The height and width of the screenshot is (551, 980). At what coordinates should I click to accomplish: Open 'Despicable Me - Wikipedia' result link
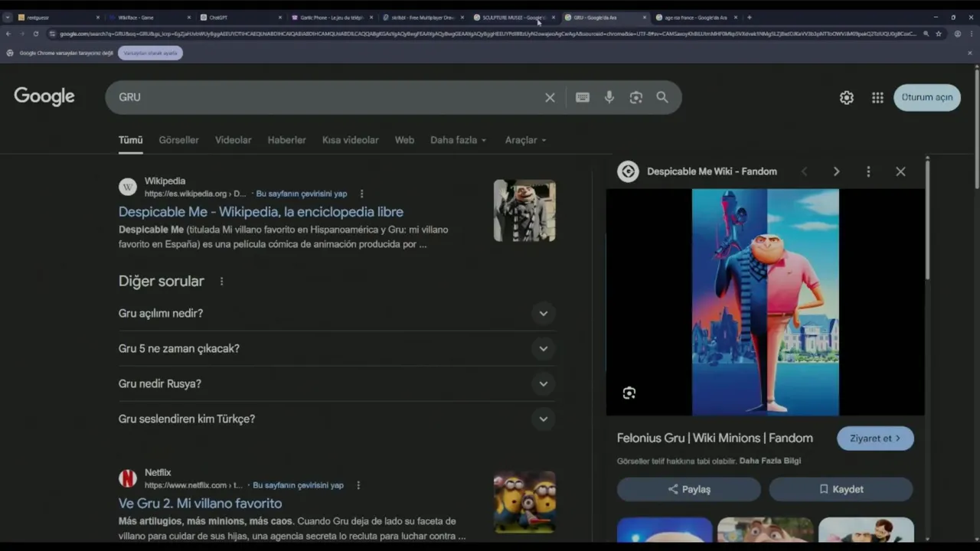pos(260,212)
